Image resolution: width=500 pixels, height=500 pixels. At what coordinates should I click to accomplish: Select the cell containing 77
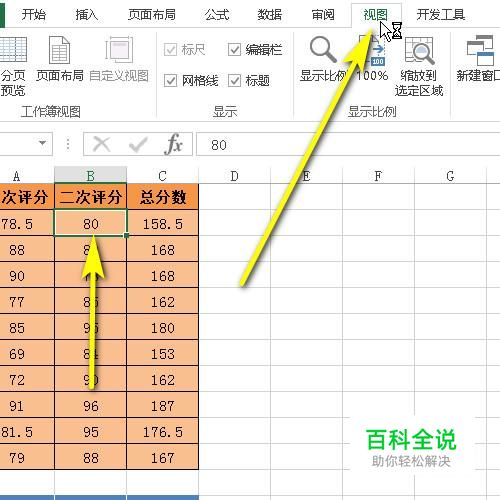[27, 301]
